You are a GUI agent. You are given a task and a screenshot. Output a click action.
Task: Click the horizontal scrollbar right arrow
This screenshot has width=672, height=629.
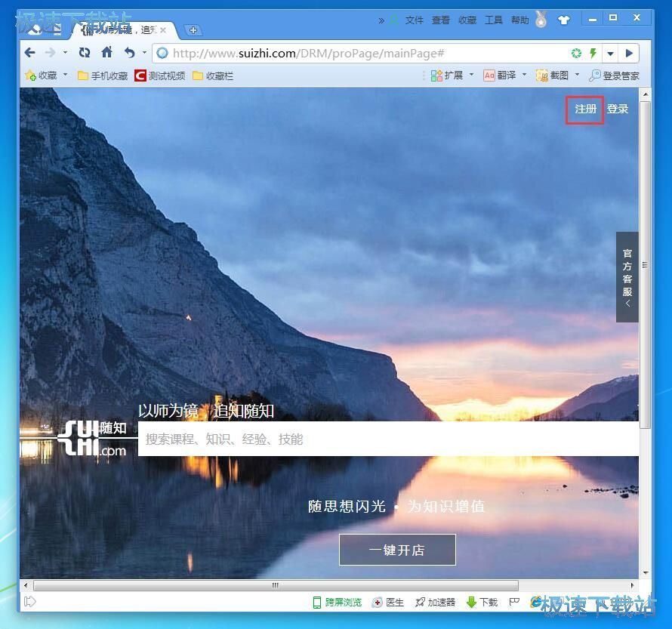(x=633, y=585)
